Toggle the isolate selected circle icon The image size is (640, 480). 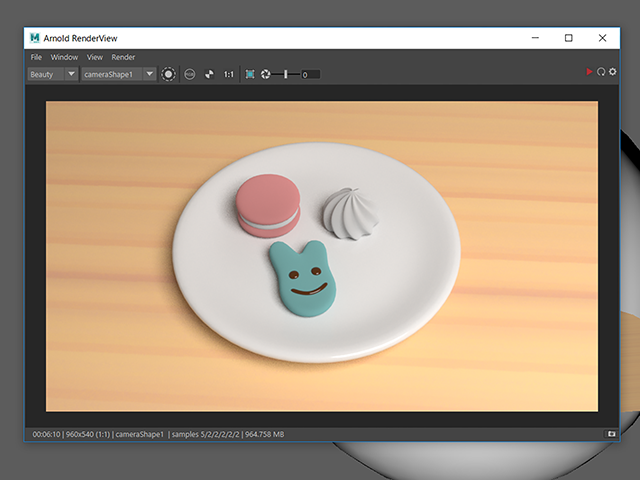(x=168, y=74)
